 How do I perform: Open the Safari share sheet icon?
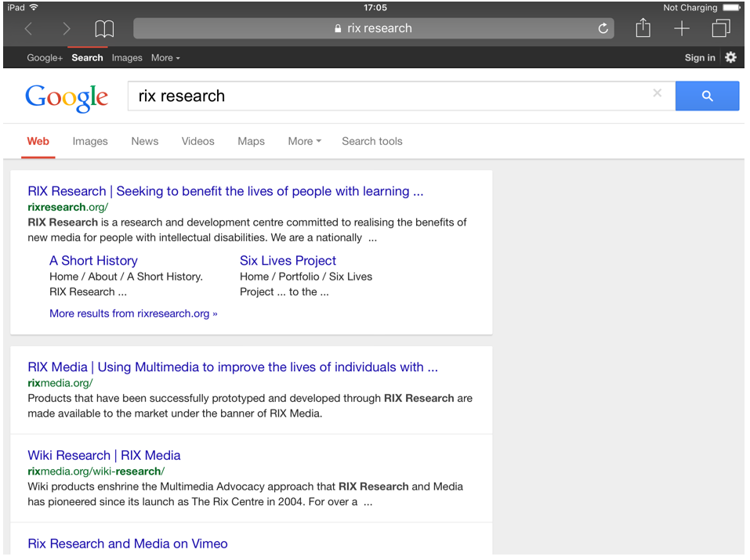pos(643,27)
